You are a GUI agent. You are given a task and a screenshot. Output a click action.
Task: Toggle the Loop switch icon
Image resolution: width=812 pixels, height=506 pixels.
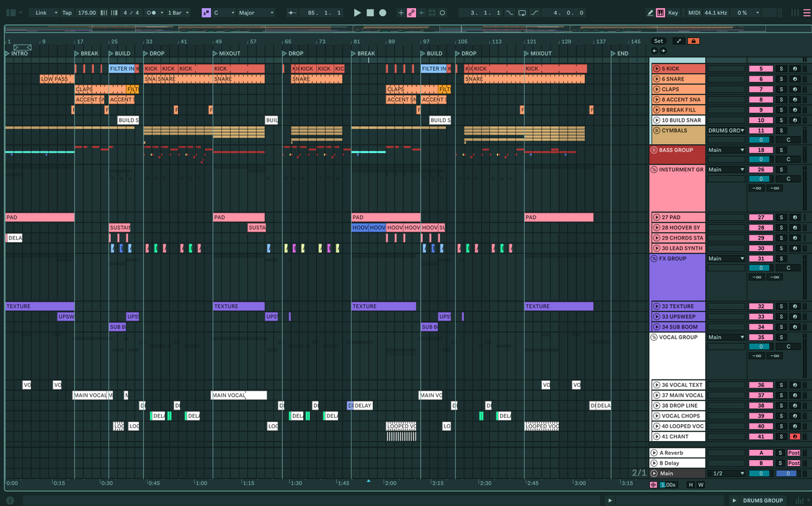coord(522,12)
